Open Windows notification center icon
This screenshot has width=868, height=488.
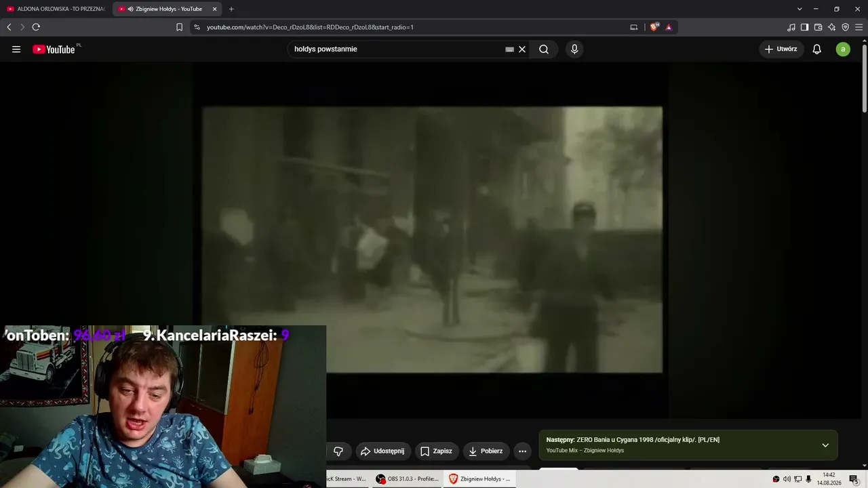[854, 479]
